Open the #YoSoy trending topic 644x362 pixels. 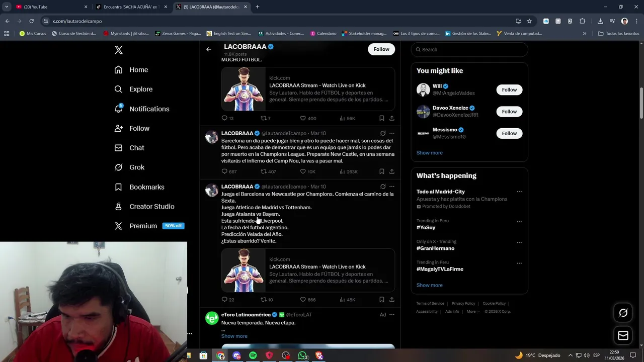pyautogui.click(x=426, y=228)
